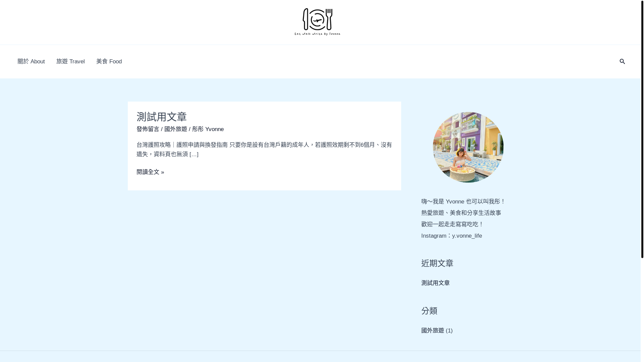Image resolution: width=644 pixels, height=362 pixels.
Task: Open the 關於 About menu item
Action: 31,62
